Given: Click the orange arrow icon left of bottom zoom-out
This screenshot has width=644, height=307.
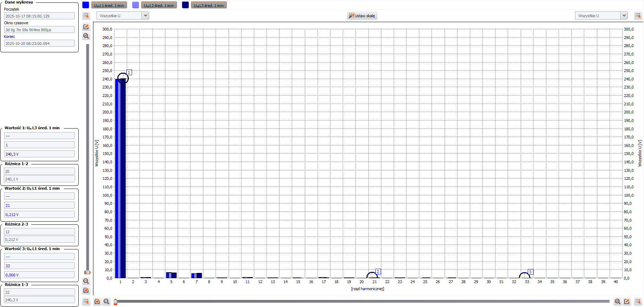Looking at the screenshot, I should point(97,302).
